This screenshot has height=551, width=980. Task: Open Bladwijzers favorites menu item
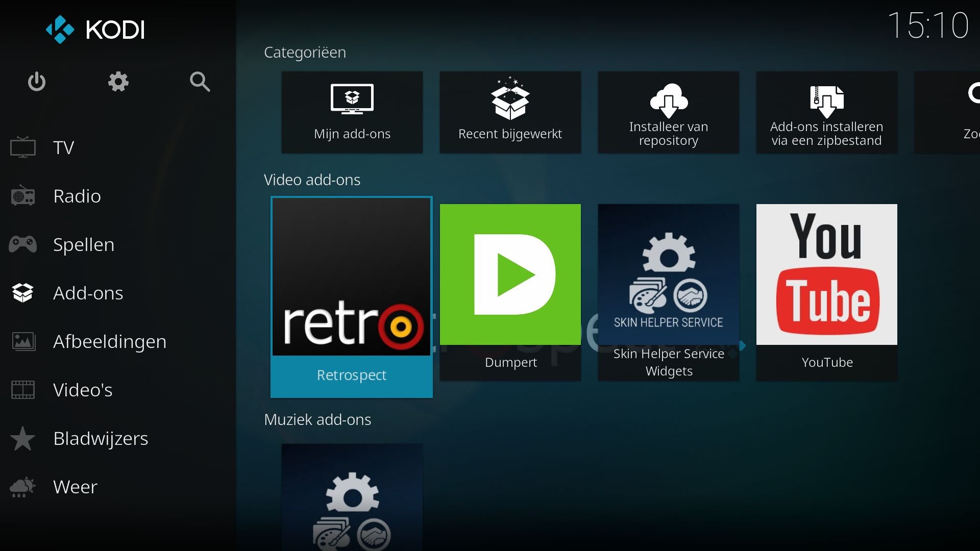100,439
